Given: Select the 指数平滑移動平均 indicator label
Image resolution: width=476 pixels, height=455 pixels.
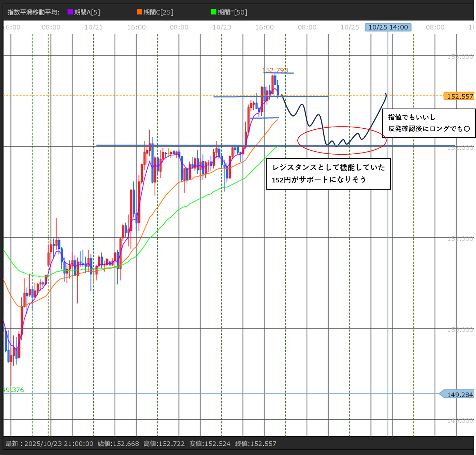Looking at the screenshot, I should (x=34, y=12).
